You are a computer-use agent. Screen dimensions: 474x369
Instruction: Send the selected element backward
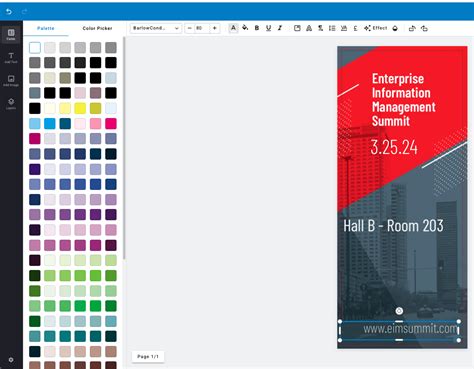coord(424,28)
